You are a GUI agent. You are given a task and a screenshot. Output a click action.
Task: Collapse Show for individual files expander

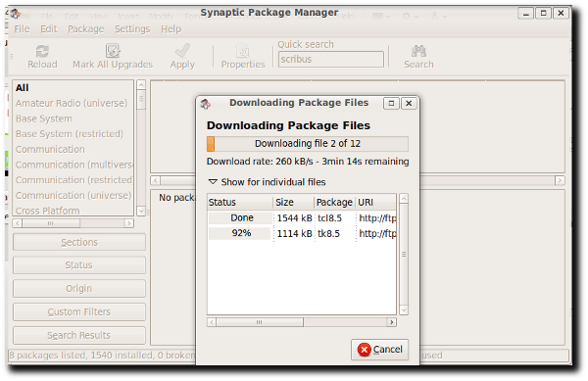click(x=213, y=182)
